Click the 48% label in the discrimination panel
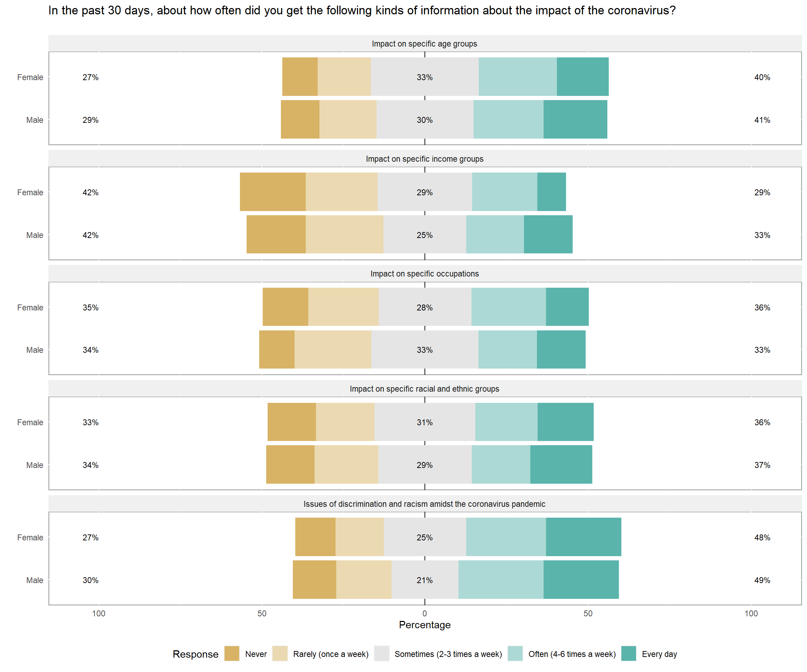This screenshot has width=807, height=672. click(762, 538)
